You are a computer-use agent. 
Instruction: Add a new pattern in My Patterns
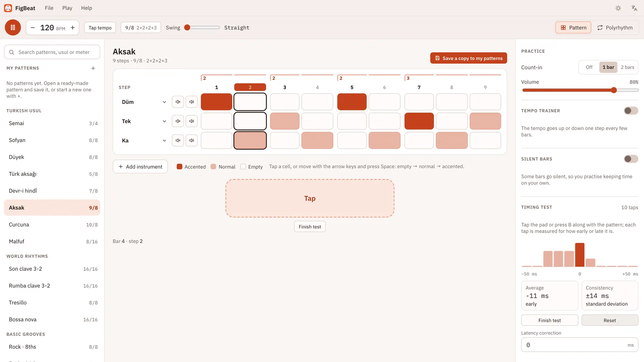click(x=93, y=68)
